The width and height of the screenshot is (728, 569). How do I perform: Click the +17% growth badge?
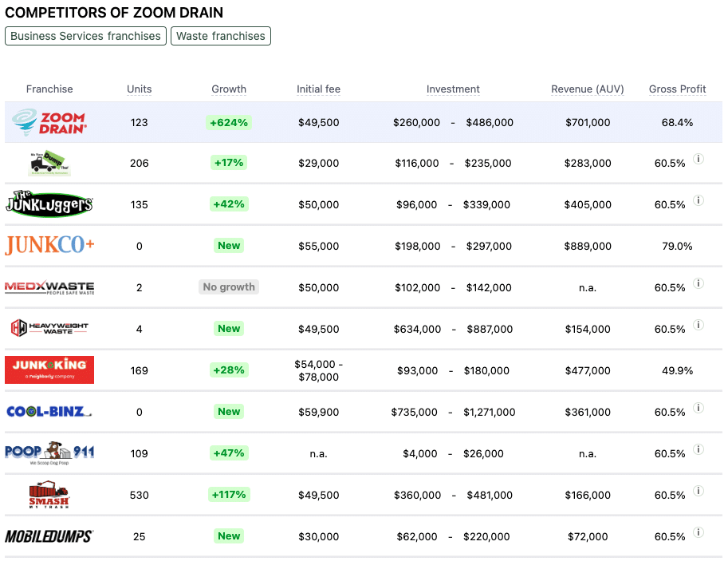point(229,163)
